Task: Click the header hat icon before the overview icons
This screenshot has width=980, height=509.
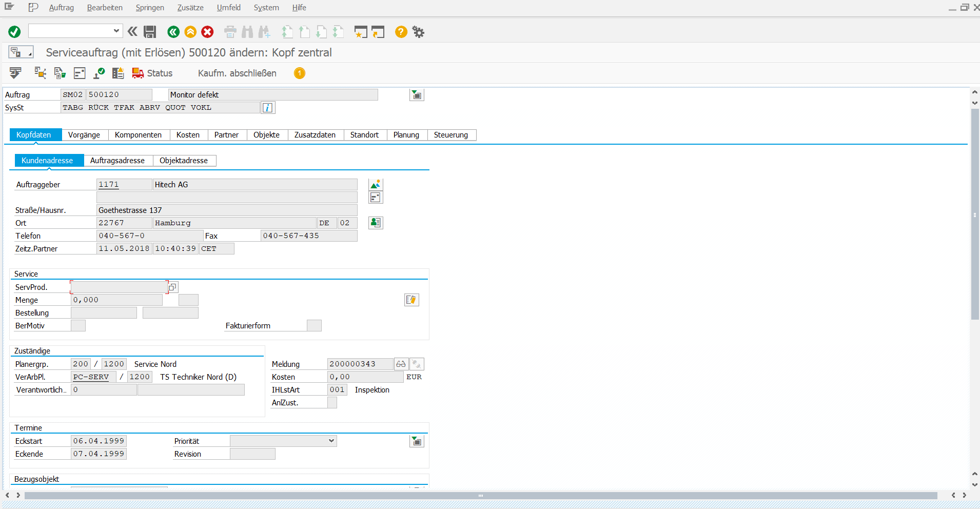Action: [x=15, y=73]
